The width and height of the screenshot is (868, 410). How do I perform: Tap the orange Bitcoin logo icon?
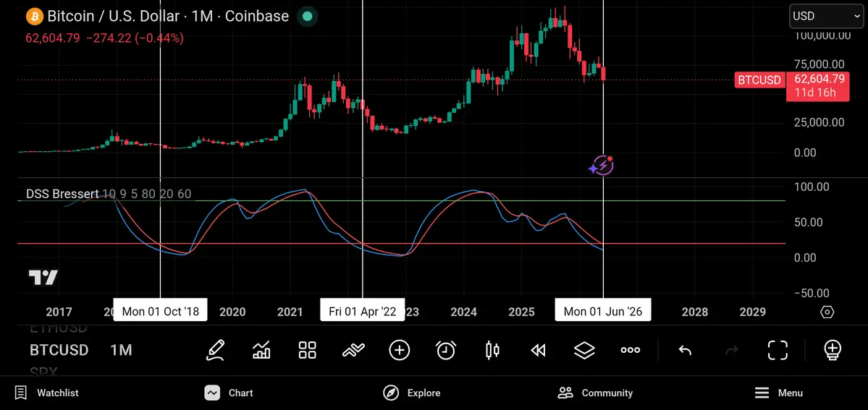[34, 16]
